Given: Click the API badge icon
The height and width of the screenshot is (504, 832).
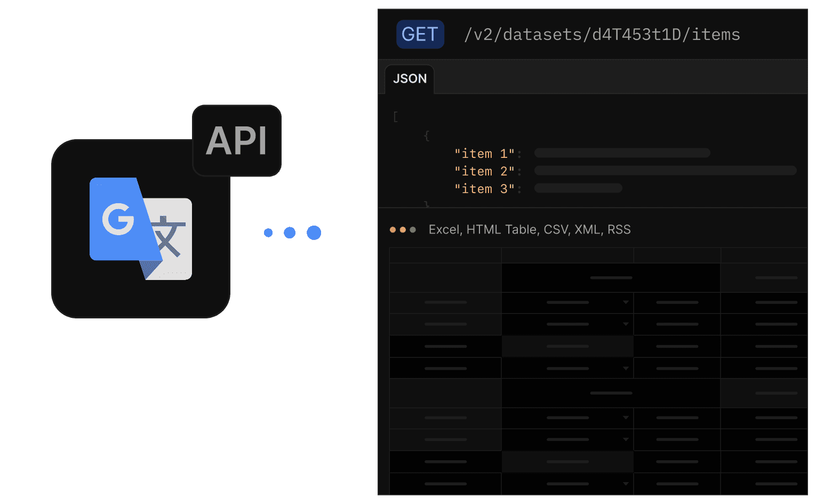Looking at the screenshot, I should (x=237, y=141).
